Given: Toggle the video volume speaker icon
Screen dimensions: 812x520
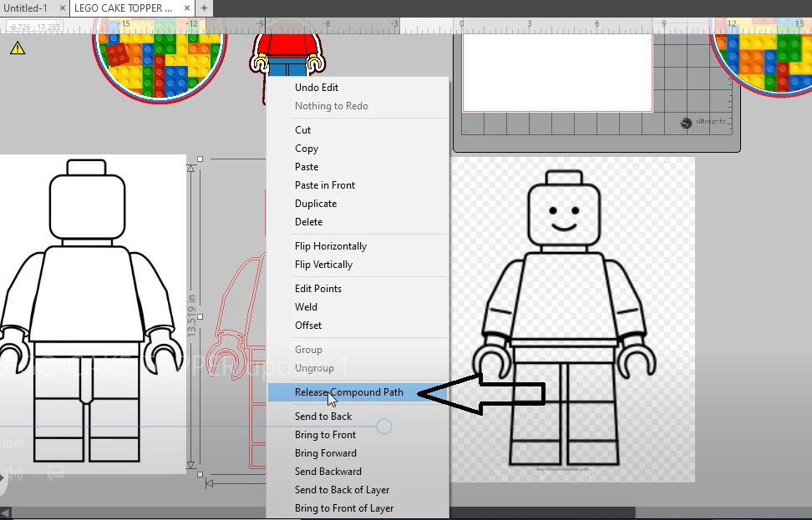Looking at the screenshot, I should pos(14,472).
